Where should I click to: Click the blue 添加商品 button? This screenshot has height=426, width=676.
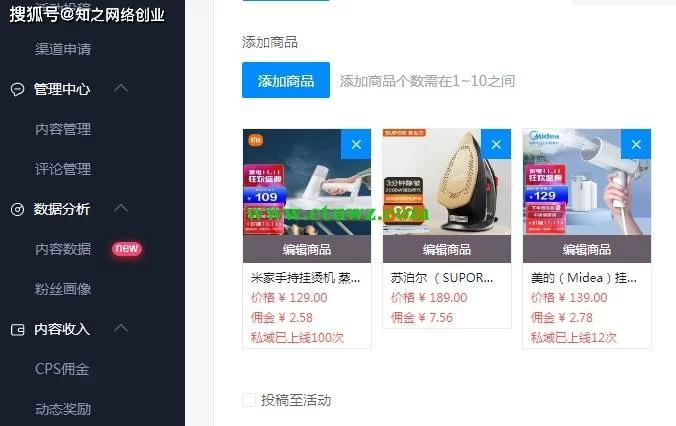pyautogui.click(x=286, y=80)
